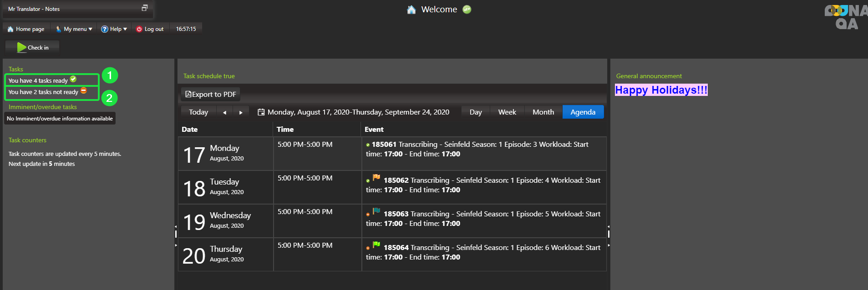868x290 pixels.
Task: Advance to next period with right arrow
Action: point(241,112)
